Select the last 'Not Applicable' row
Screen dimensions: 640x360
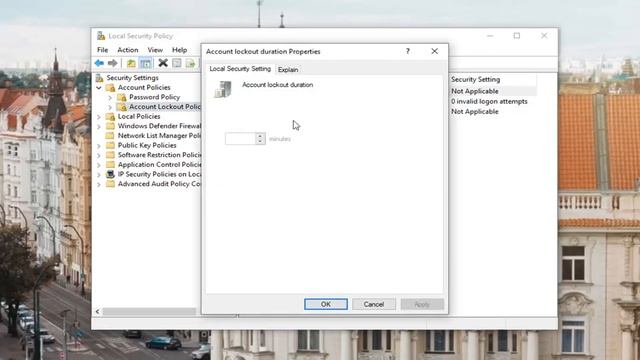tap(474, 111)
